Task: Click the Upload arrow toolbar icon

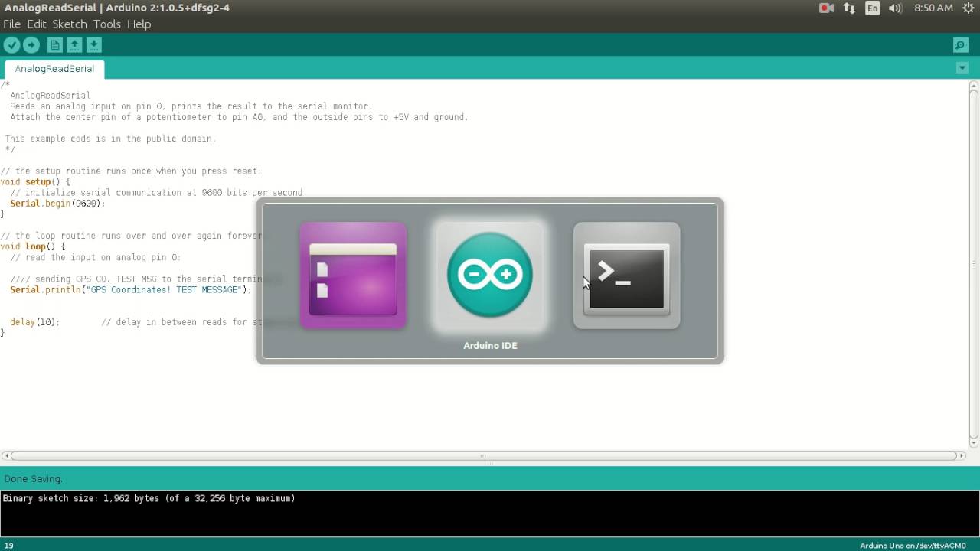Action: [31, 45]
